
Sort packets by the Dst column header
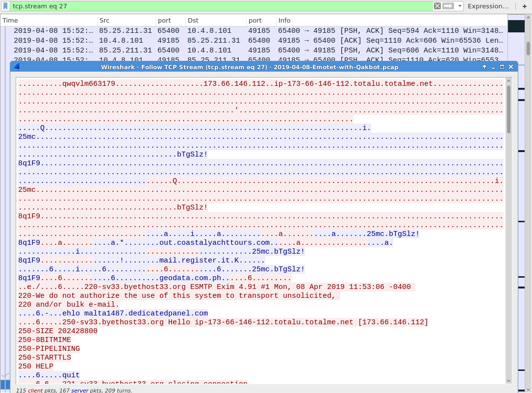pyautogui.click(x=216, y=21)
